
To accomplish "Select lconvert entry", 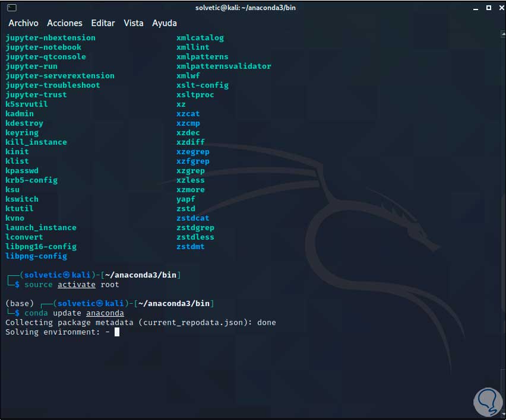I will pyautogui.click(x=24, y=237).
